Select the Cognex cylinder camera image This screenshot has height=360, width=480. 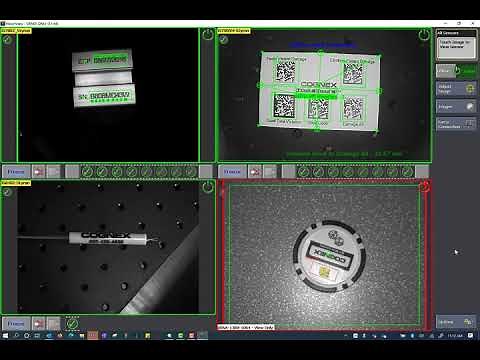108,247
